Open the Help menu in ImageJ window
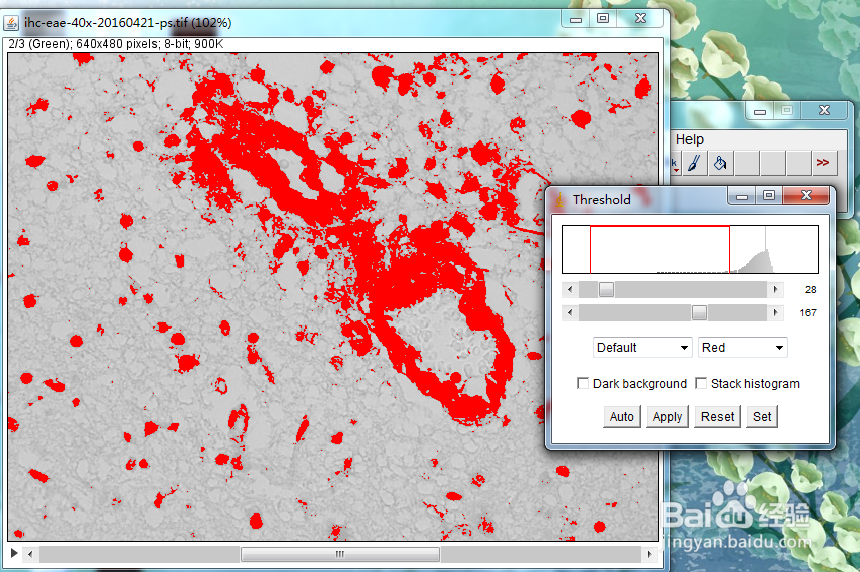The width and height of the screenshot is (860, 572). click(689, 139)
